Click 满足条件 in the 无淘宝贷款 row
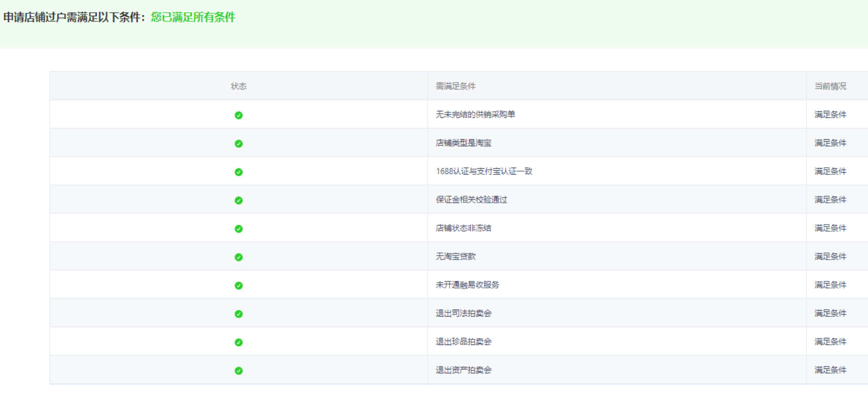The height and width of the screenshot is (408, 868). click(x=830, y=257)
